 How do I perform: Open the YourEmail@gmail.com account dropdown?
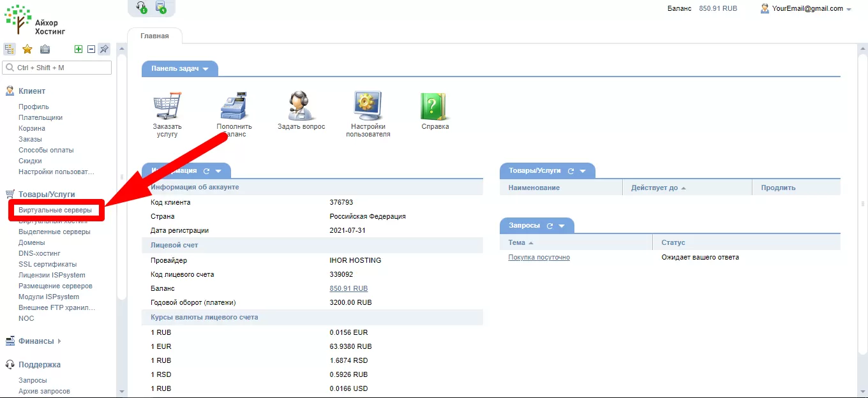point(806,8)
